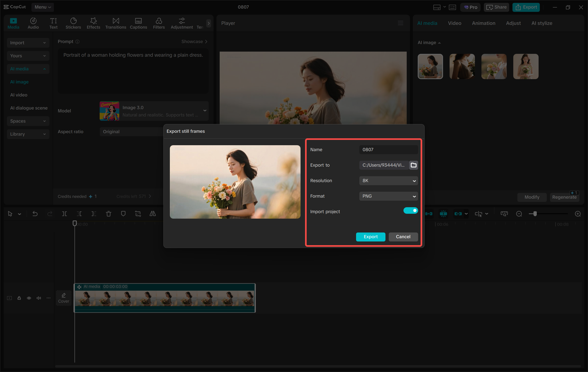Select the first AI image thumbnail
This screenshot has width=588, height=372.
coord(430,66)
